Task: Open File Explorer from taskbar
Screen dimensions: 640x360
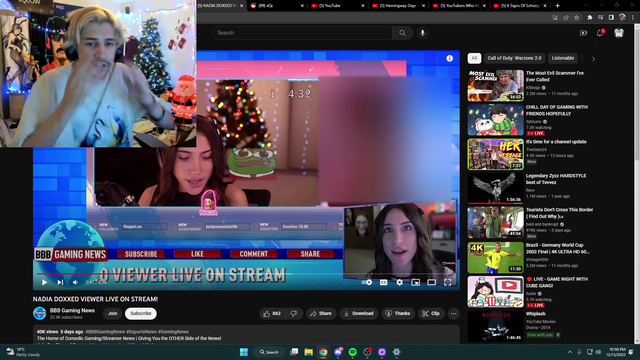Action: point(309,352)
